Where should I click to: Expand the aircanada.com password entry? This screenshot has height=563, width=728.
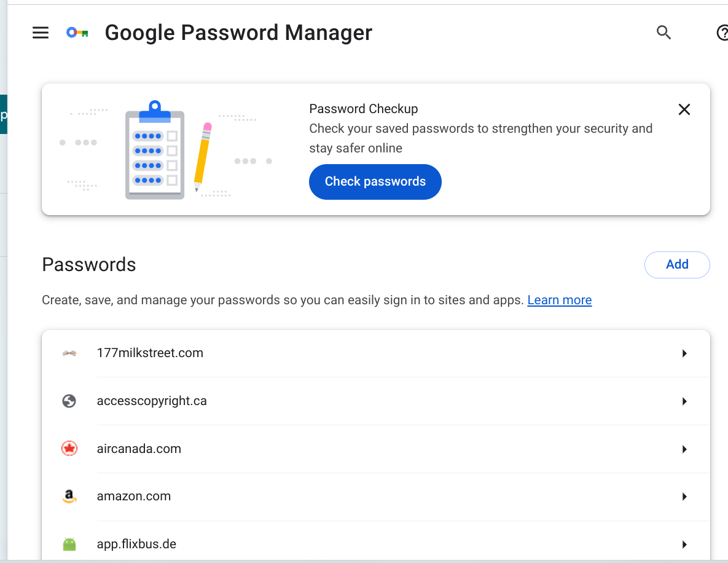[684, 449]
